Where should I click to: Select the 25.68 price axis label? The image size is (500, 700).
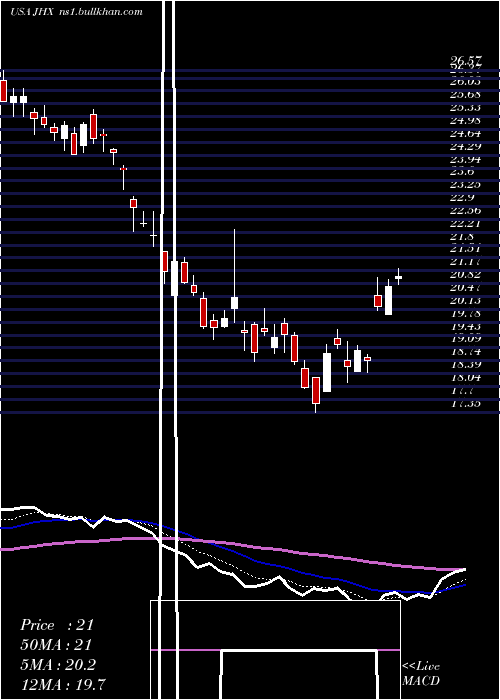pos(467,95)
